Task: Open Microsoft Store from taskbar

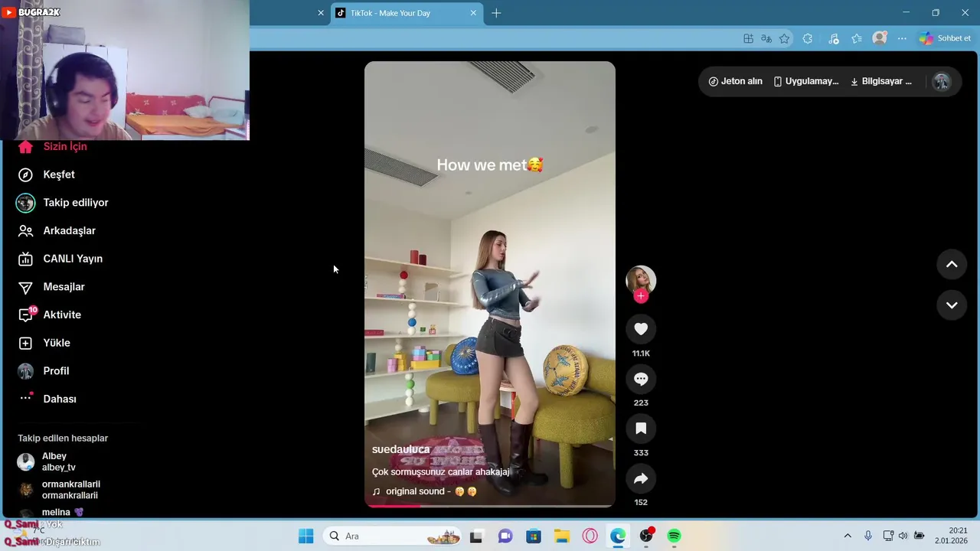Action: pos(534,536)
